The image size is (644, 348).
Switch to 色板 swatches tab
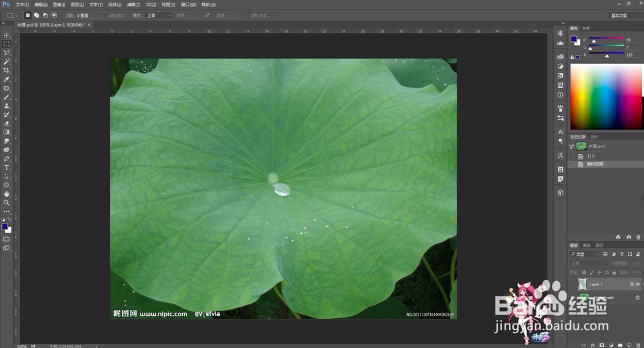pyautogui.click(x=585, y=28)
